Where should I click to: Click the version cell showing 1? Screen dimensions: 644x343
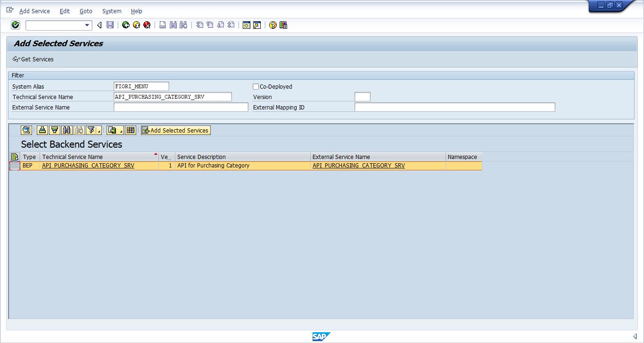(166, 166)
